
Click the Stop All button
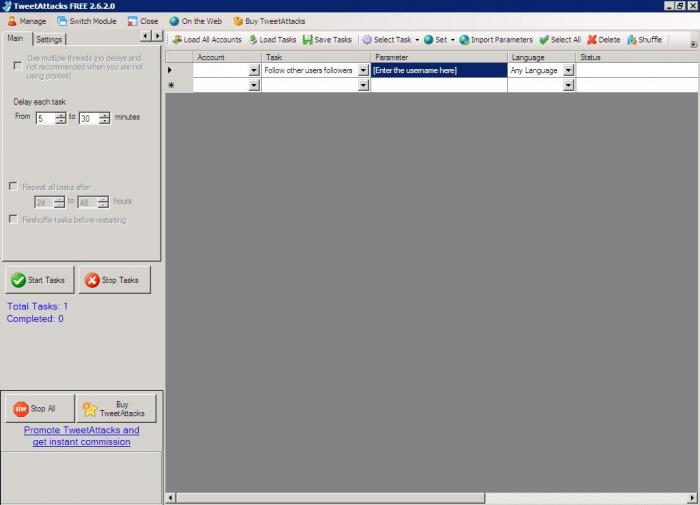click(40, 408)
